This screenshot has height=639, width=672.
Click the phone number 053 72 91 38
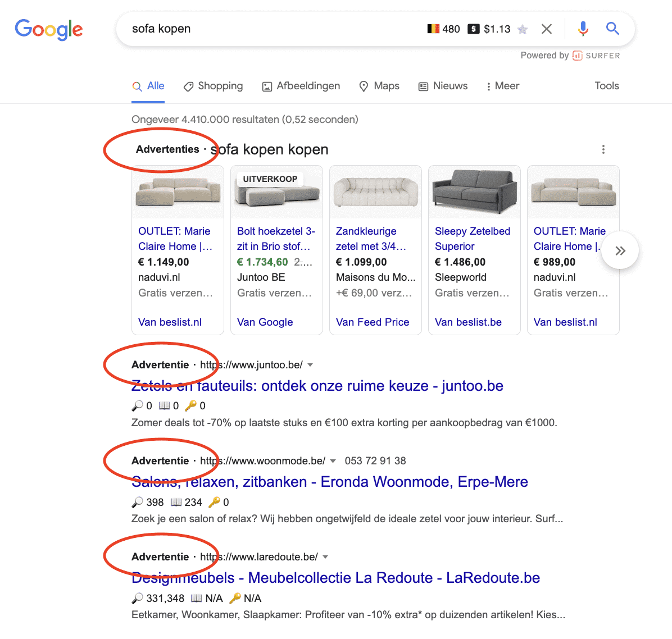pos(375,461)
